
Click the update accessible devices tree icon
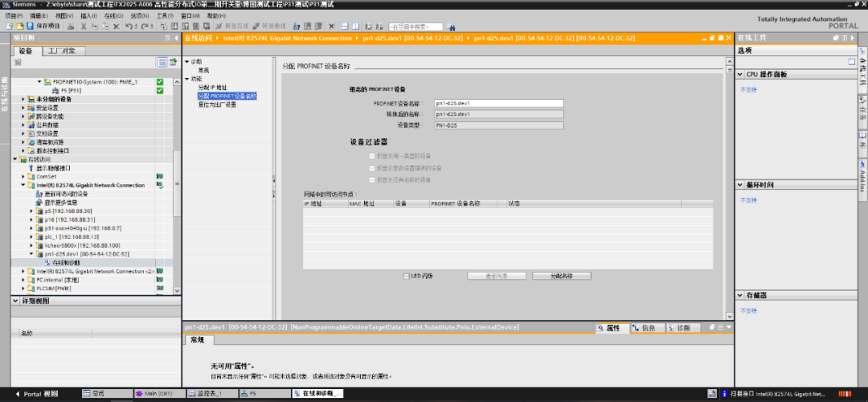point(39,194)
